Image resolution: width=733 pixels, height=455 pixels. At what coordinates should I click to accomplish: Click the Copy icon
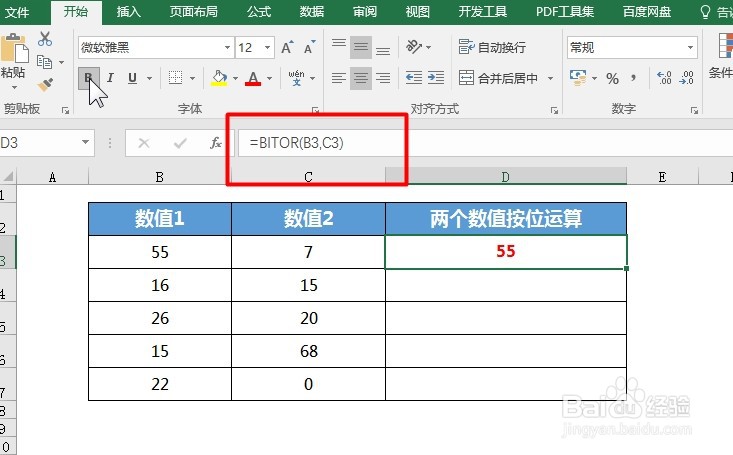pyautogui.click(x=44, y=62)
